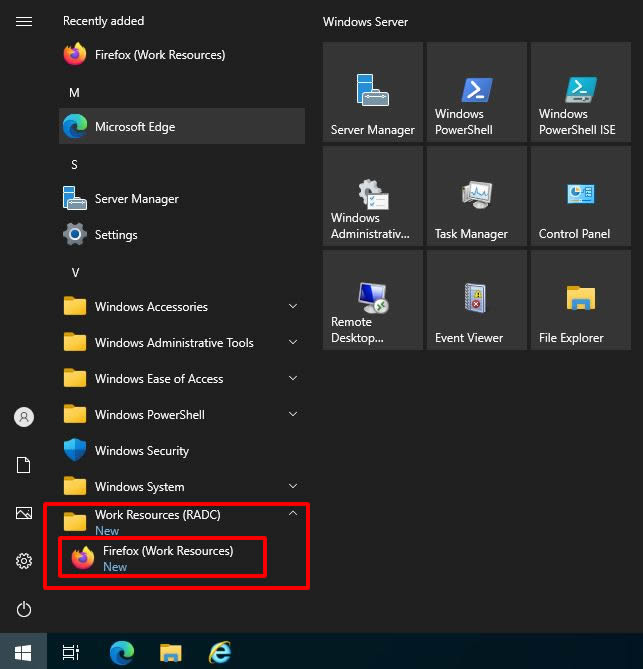Open File Explorer from the taskbar
Screen dimensions: 643x669
pyautogui.click(x=170, y=652)
